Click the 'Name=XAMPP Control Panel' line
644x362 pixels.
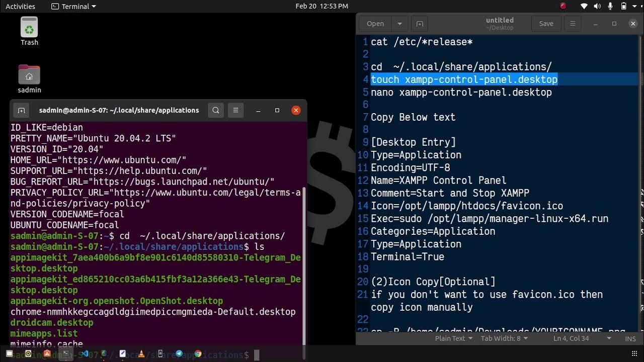click(438, 180)
